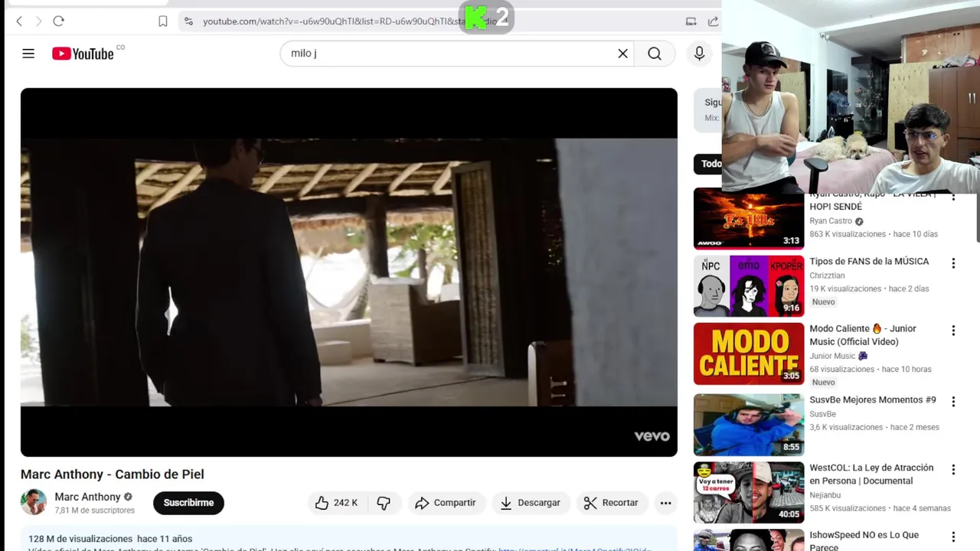Screen dimensions: 980x551
Task: Reload the page with the refresh icon
Action: 58,21
